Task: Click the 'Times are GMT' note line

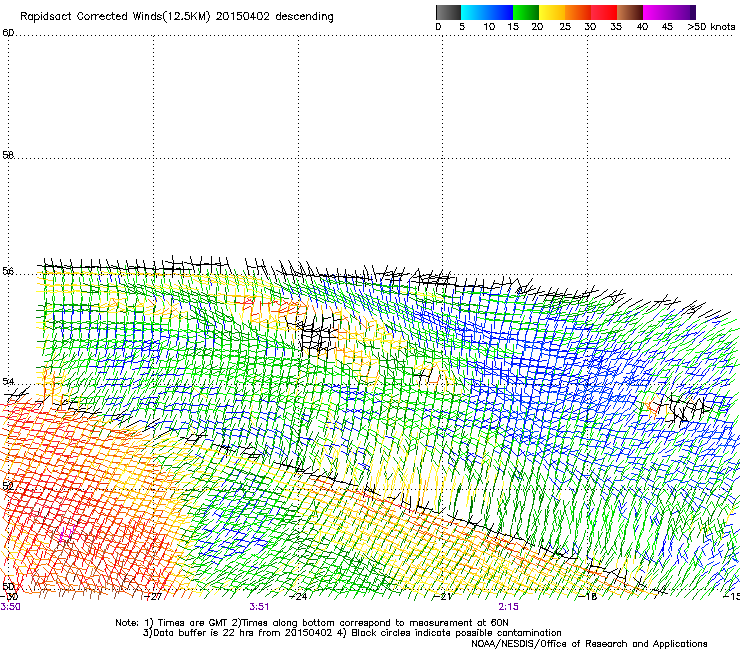Action: pyautogui.click(x=312, y=623)
